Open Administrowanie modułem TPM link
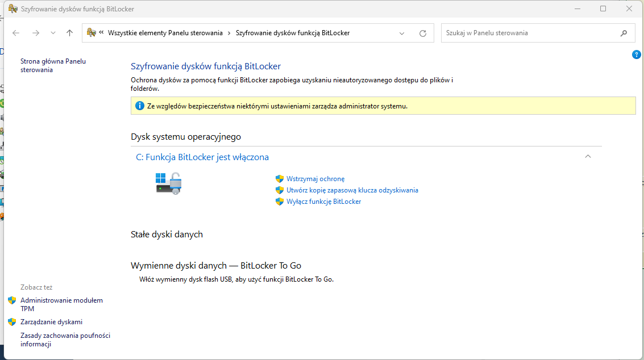644x360 pixels. [61, 304]
